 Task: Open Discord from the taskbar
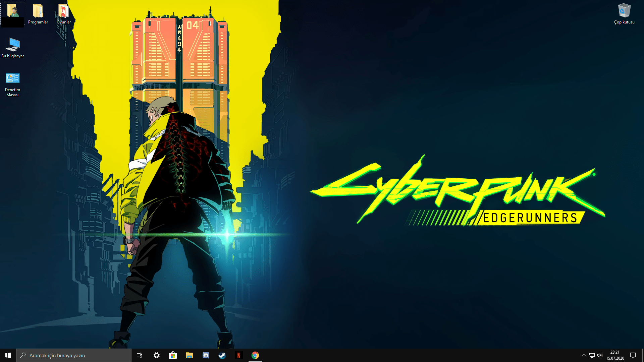click(206, 355)
